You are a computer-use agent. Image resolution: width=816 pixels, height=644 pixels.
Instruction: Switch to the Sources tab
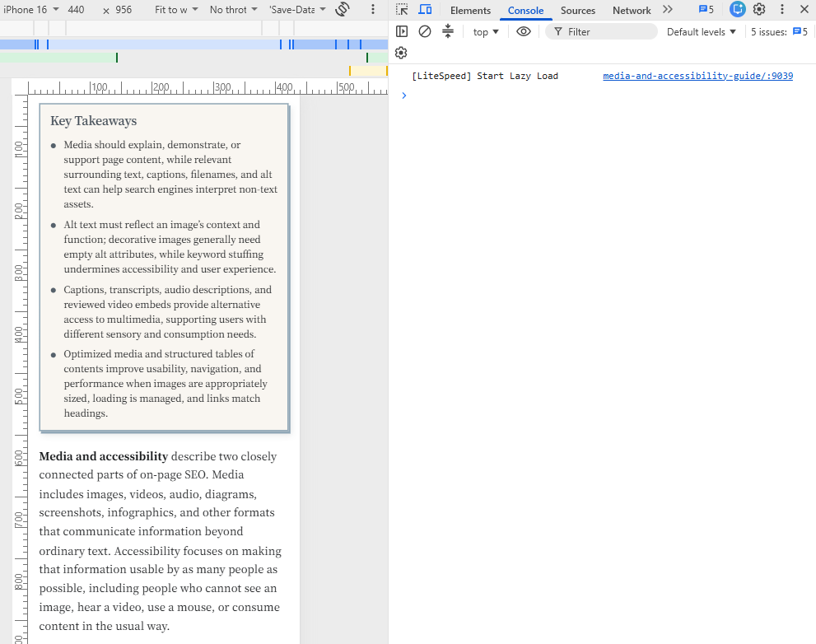point(578,10)
